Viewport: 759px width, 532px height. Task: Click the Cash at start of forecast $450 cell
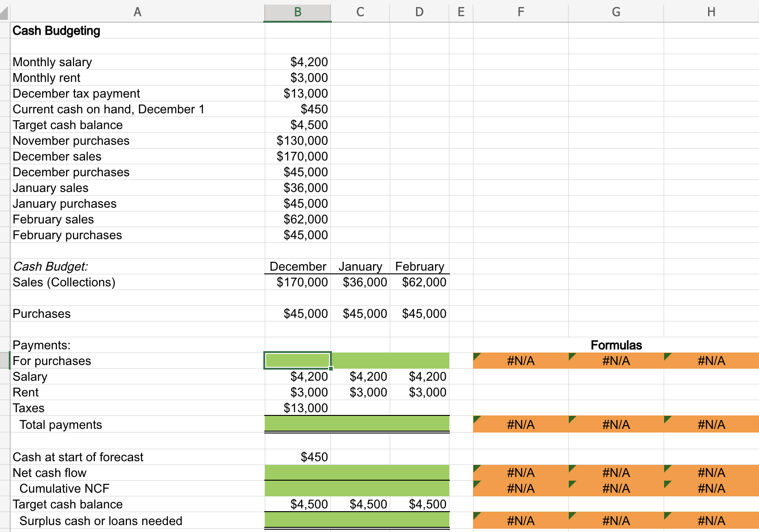[x=297, y=457]
